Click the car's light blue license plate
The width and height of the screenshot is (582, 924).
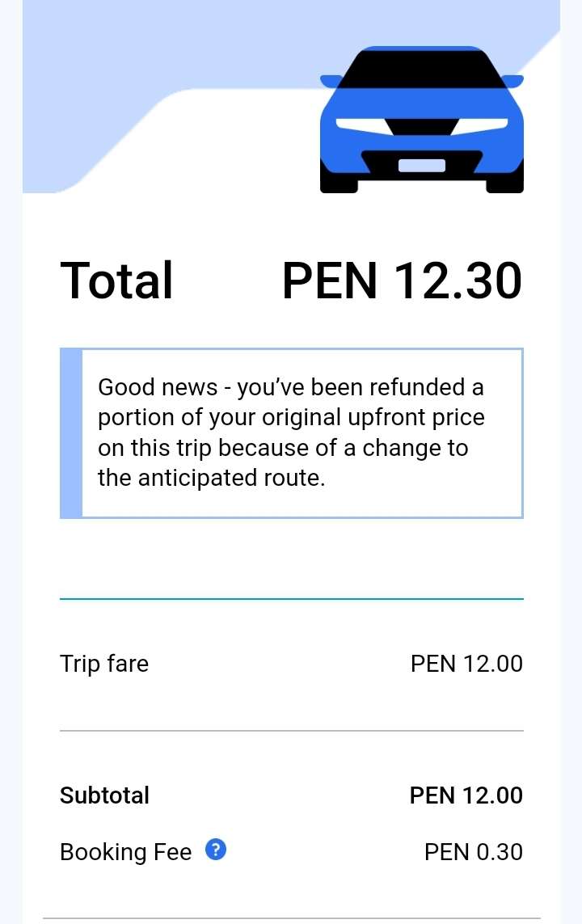pos(421,166)
